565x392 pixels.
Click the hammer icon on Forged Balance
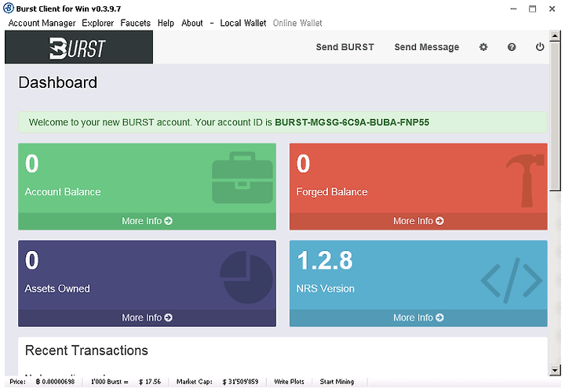(x=526, y=180)
